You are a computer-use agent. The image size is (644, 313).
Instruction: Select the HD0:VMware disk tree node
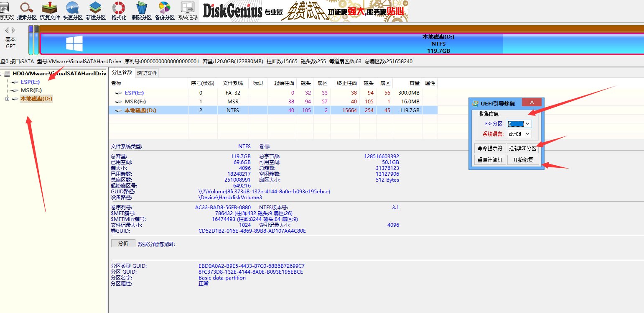click(59, 74)
